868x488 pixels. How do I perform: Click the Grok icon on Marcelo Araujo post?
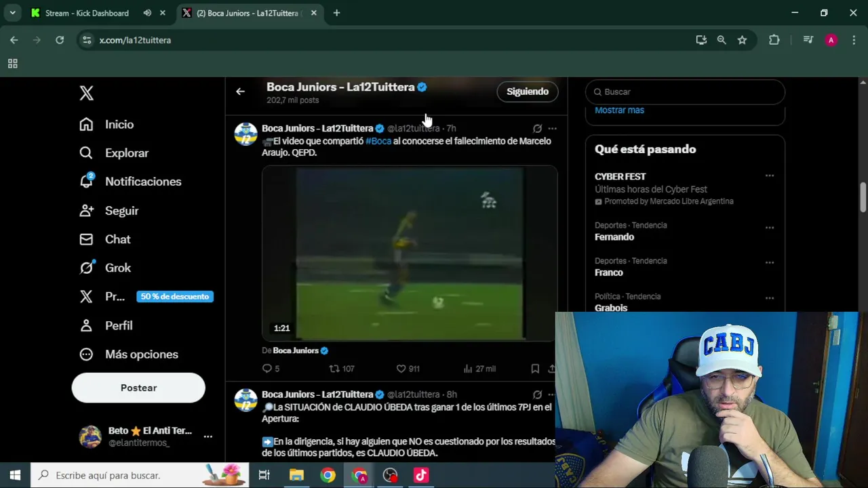(537, 128)
